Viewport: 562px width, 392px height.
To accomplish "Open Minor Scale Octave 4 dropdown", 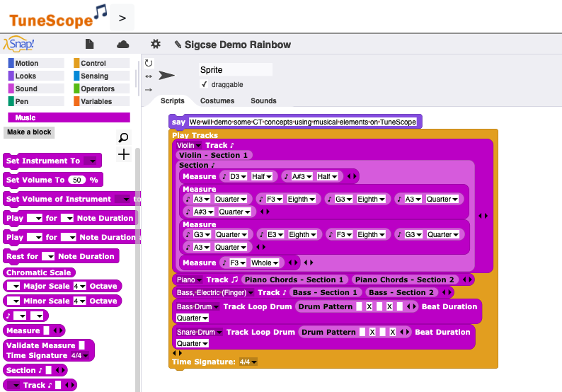I will [x=80, y=301].
